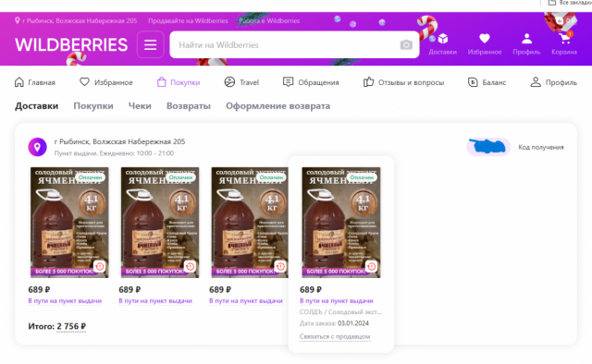Switch to Покупки sub-tab

pyautogui.click(x=93, y=106)
